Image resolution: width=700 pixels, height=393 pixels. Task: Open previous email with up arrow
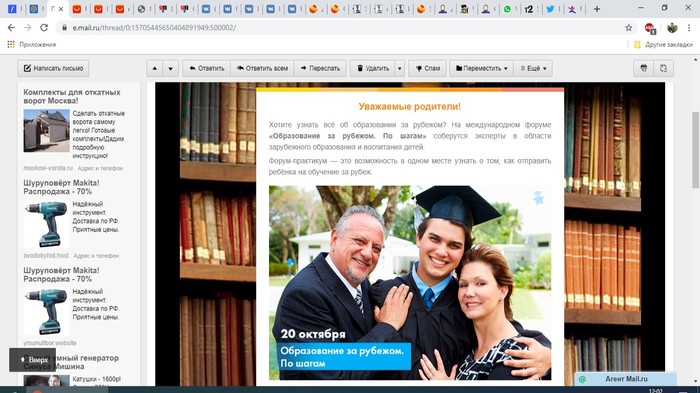(154, 68)
